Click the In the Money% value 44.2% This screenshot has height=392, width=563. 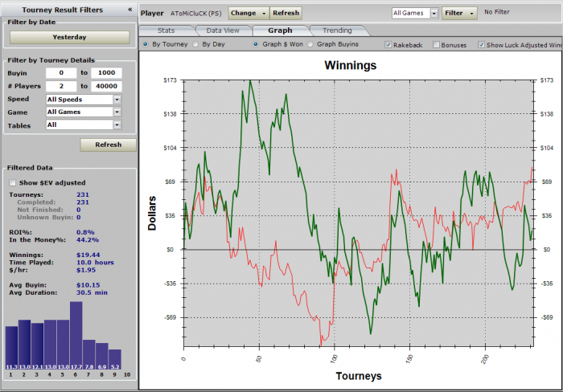point(88,240)
